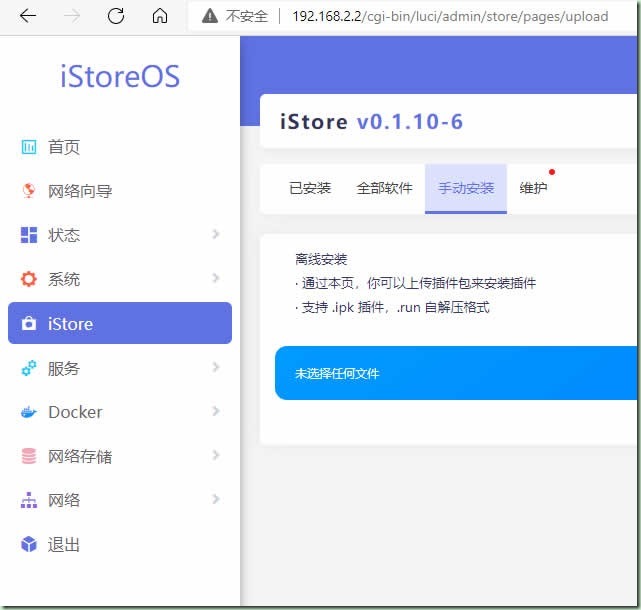Click the browser forward arrow
The height and width of the screenshot is (610, 641).
tap(72, 16)
